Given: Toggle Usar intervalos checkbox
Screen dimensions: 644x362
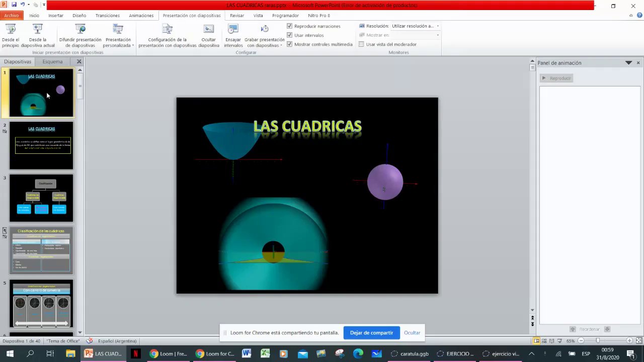Looking at the screenshot, I should pos(290,35).
